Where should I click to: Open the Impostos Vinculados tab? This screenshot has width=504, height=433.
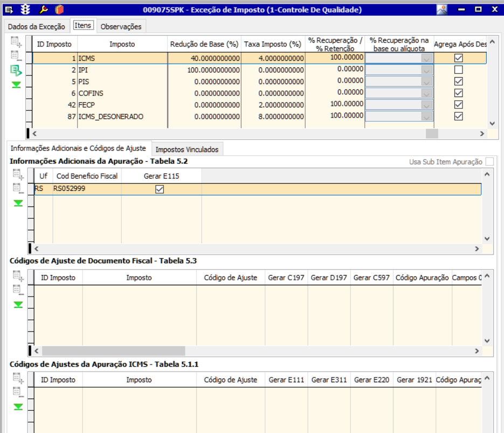point(187,149)
